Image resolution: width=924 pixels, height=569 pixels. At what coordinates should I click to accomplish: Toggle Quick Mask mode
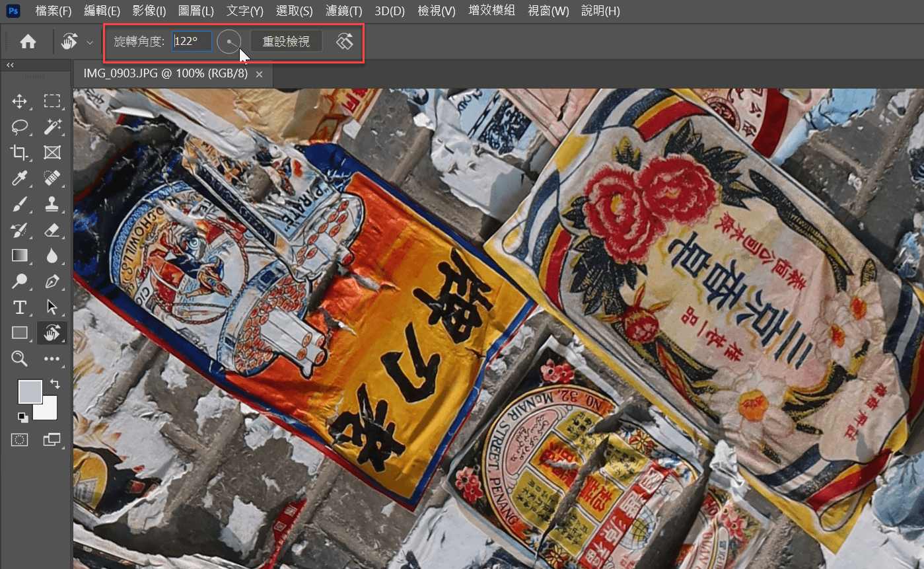point(19,439)
